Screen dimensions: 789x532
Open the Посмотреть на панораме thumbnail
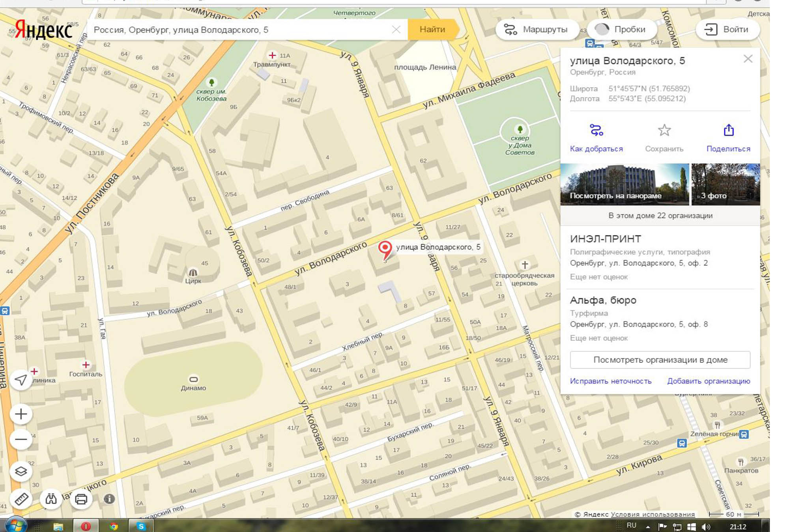pyautogui.click(x=624, y=184)
